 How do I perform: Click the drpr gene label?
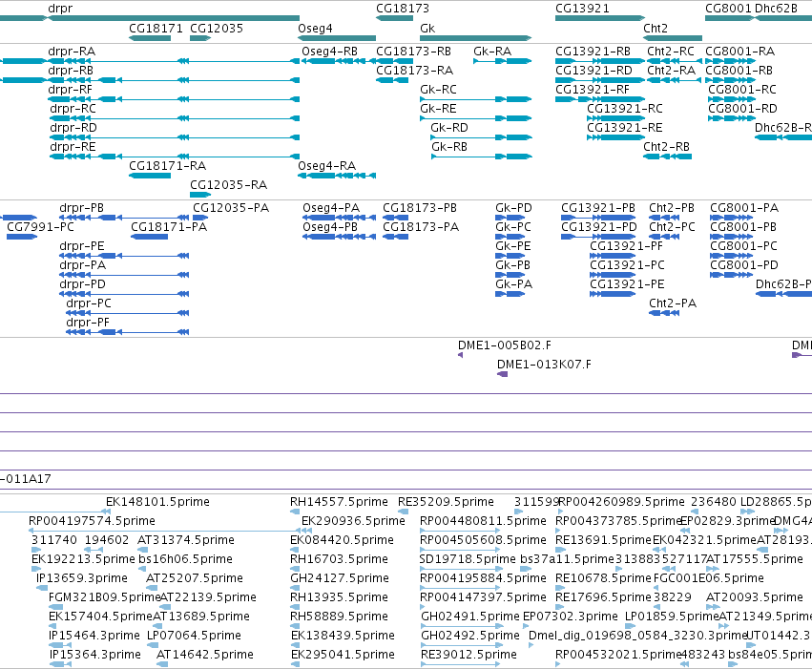click(60, 9)
